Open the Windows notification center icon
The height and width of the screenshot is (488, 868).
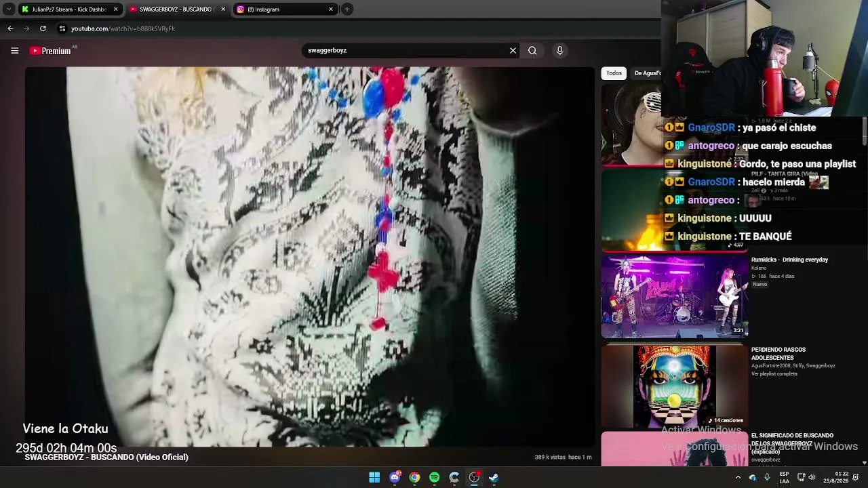[856, 477]
